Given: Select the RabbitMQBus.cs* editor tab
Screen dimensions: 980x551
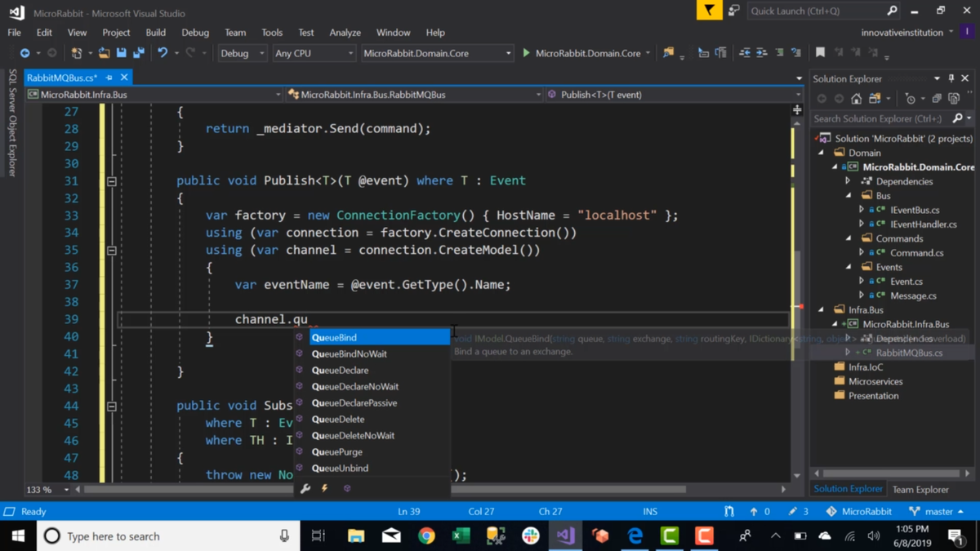Looking at the screenshot, I should [62, 78].
